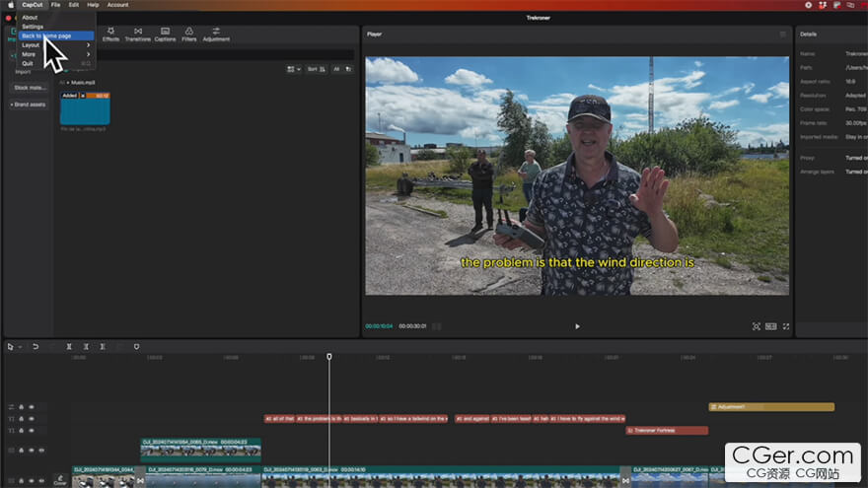
Task: Expand the More submenu arrow
Action: [89, 54]
